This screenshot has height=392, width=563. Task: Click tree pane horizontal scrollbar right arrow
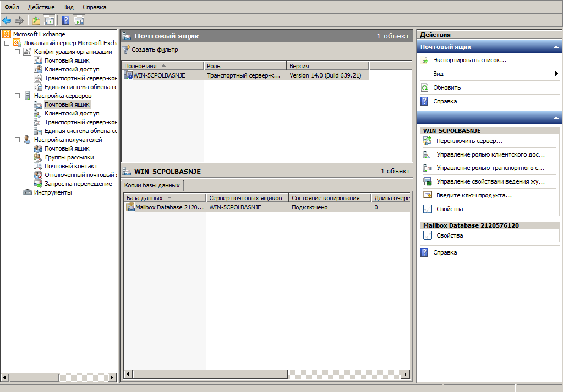click(112, 377)
